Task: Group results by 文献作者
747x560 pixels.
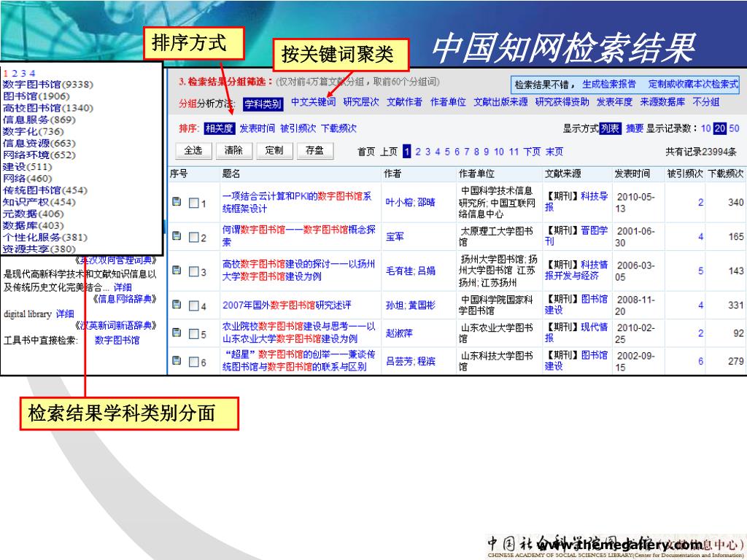Action: coord(404,102)
